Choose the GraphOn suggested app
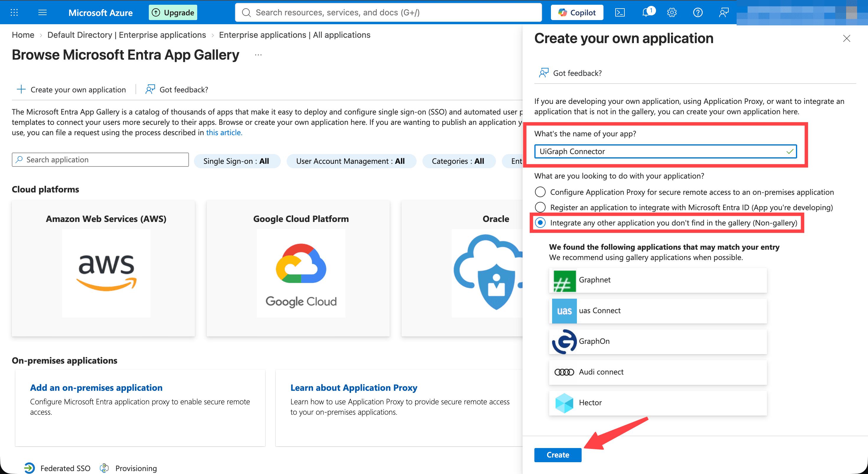This screenshot has height=474, width=868. 658,341
